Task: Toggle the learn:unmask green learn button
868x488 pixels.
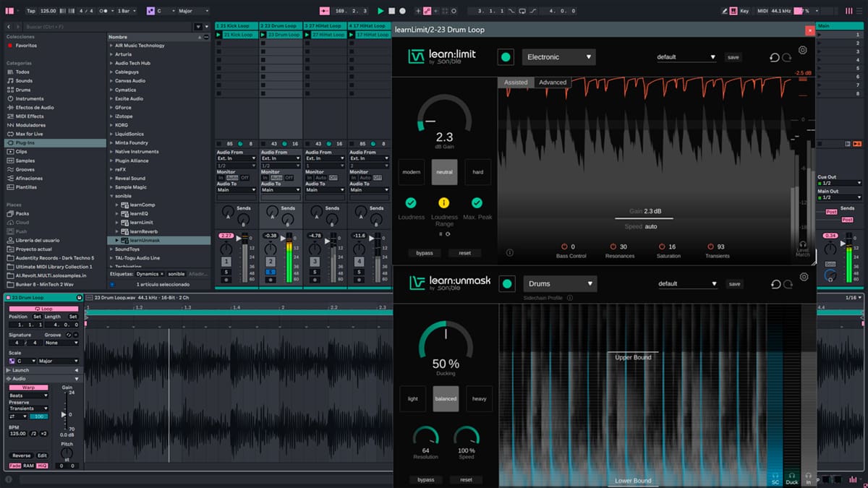Action: (507, 284)
